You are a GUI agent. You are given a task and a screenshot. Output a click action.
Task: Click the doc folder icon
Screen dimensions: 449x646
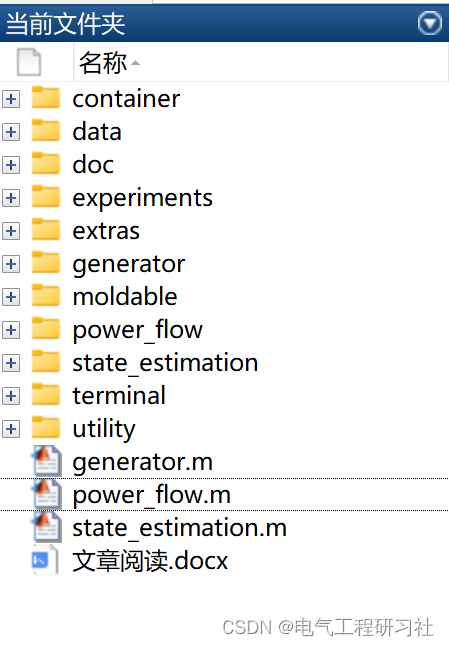(46, 163)
